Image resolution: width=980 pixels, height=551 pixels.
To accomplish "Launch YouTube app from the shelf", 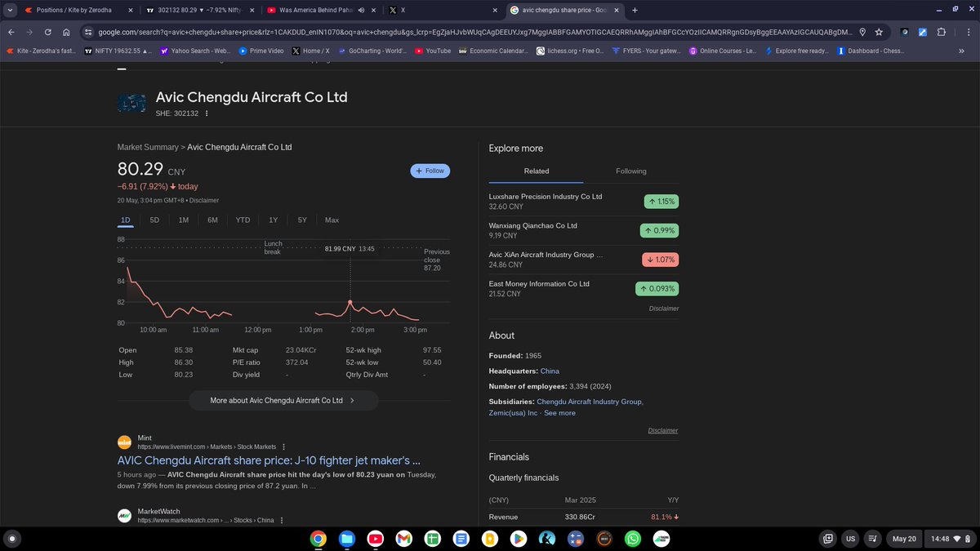I will coord(375,539).
